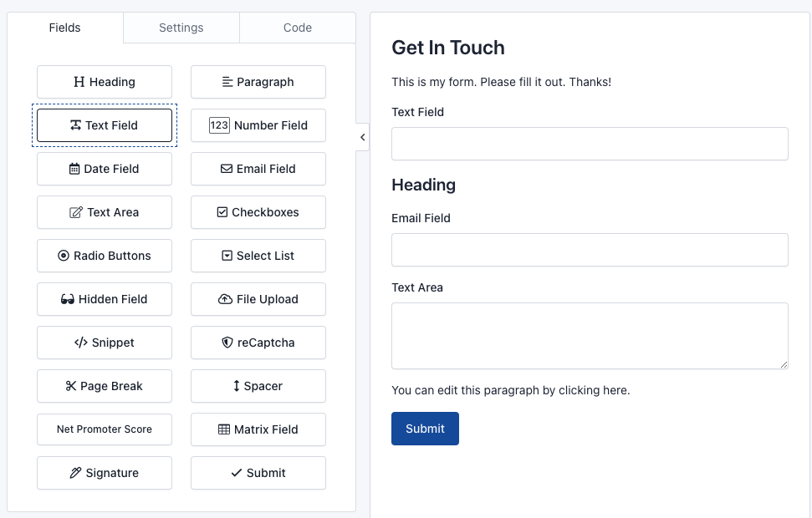This screenshot has height=518, width=812.
Task: Collapse the fields sidebar panel
Action: (x=362, y=137)
